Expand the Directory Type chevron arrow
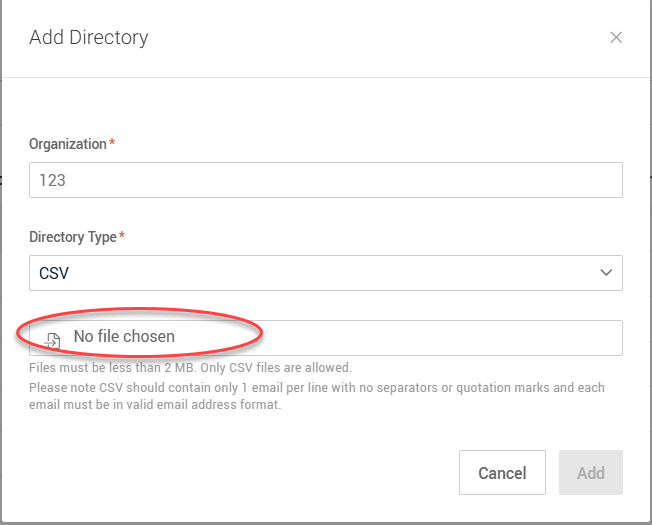 click(605, 273)
